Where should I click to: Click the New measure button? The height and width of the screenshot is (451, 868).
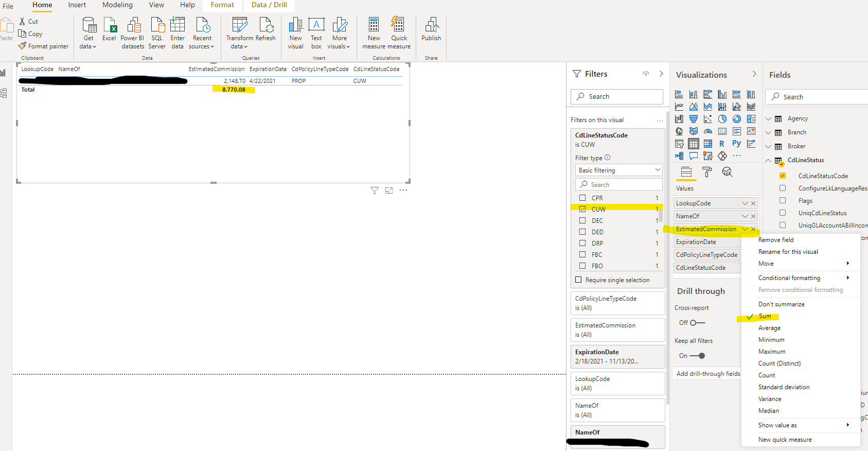pos(374,33)
